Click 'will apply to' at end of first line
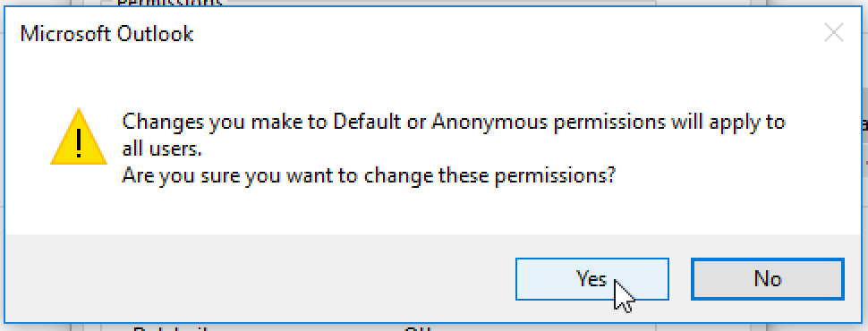Image resolution: width=868 pixels, height=331 pixels. point(728,123)
